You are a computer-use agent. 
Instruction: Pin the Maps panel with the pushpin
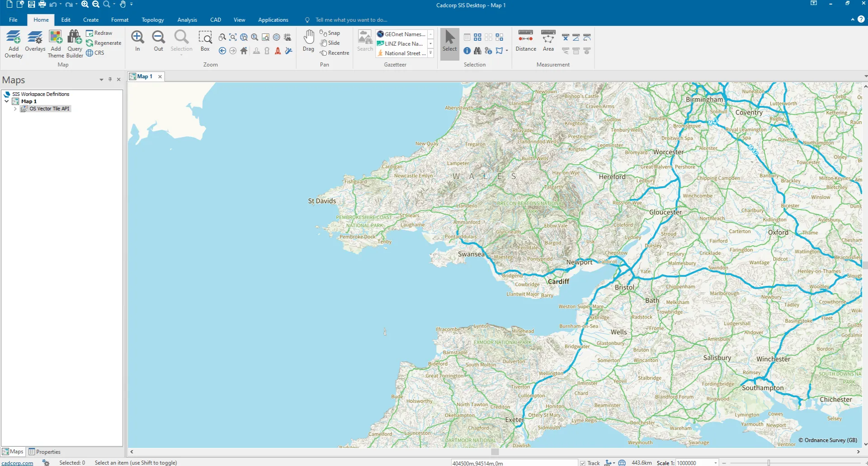click(110, 79)
